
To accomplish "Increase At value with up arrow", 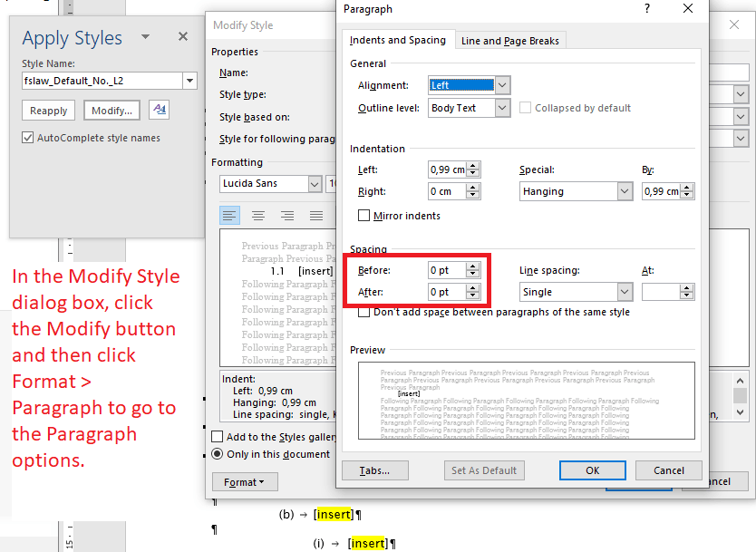I will point(687,288).
